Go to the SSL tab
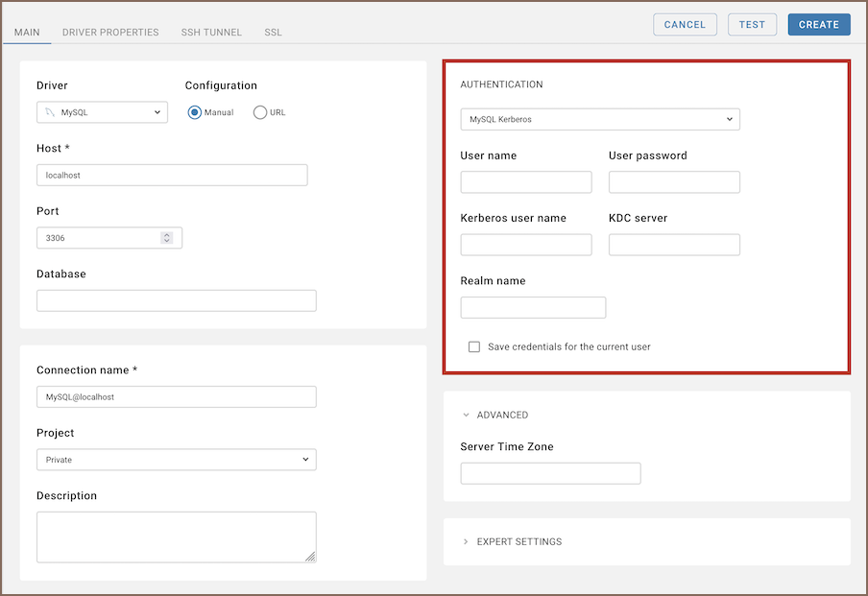868x596 pixels. tap(274, 33)
